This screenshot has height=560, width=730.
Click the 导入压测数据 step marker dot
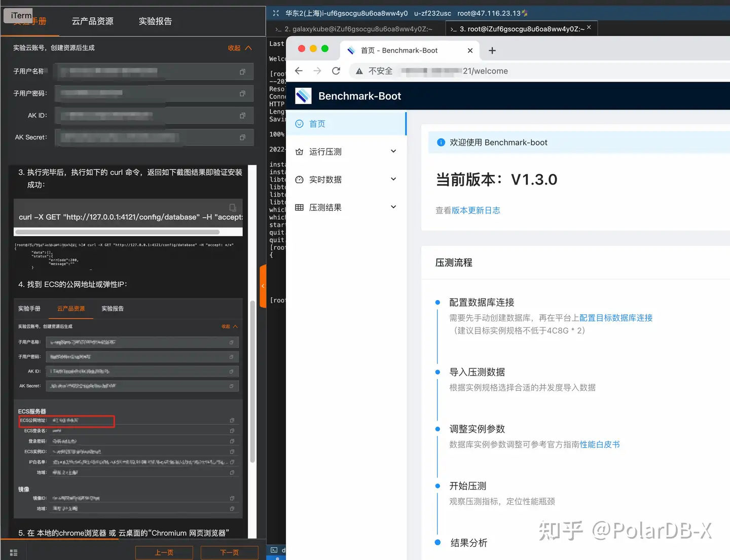[437, 372]
